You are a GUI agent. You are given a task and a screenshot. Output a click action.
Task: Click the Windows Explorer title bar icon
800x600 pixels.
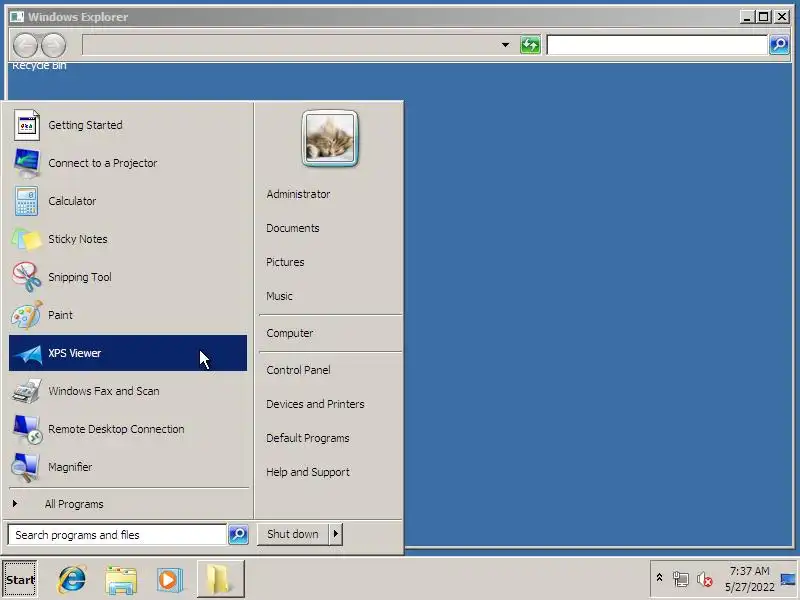(17, 17)
